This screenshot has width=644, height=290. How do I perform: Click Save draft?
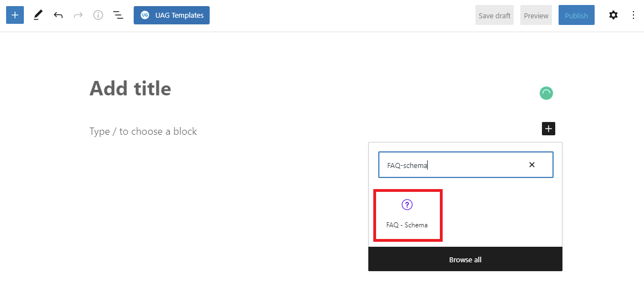coord(494,16)
